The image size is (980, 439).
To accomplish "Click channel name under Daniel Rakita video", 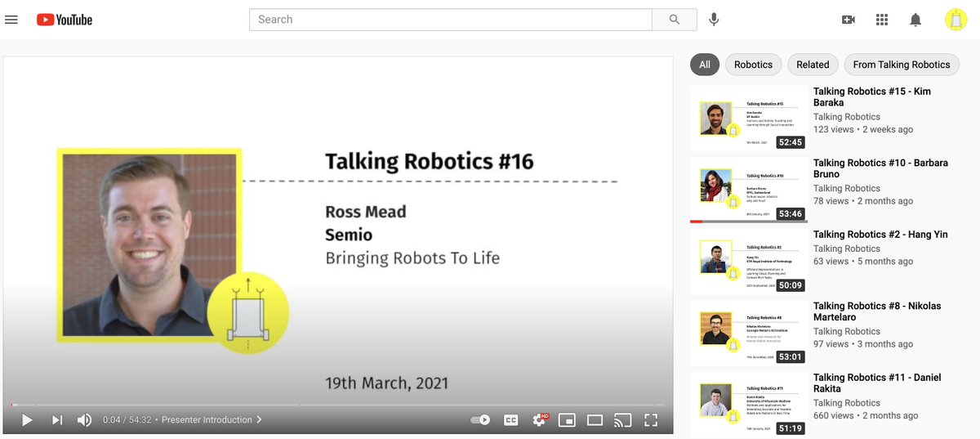I will (846, 402).
